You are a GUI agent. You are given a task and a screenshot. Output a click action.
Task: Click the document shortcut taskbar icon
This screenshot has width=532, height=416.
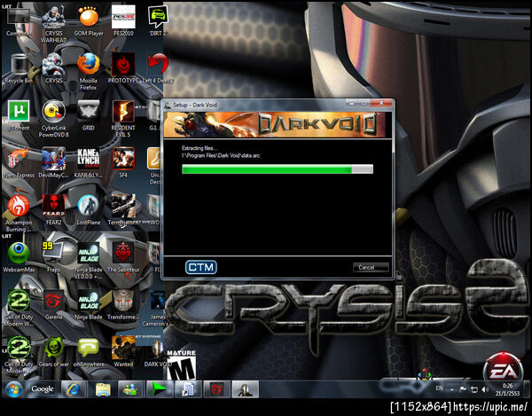tap(188, 389)
